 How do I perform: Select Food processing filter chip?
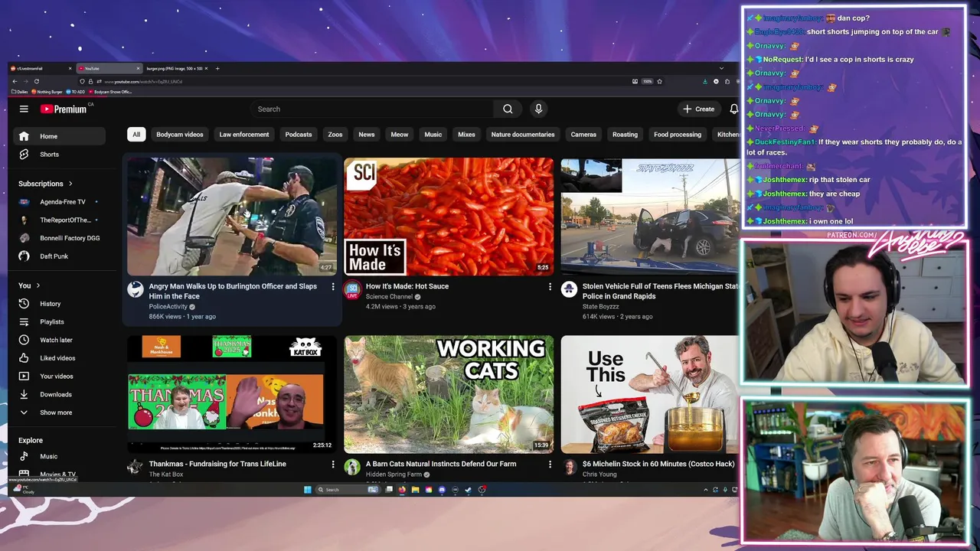click(678, 135)
